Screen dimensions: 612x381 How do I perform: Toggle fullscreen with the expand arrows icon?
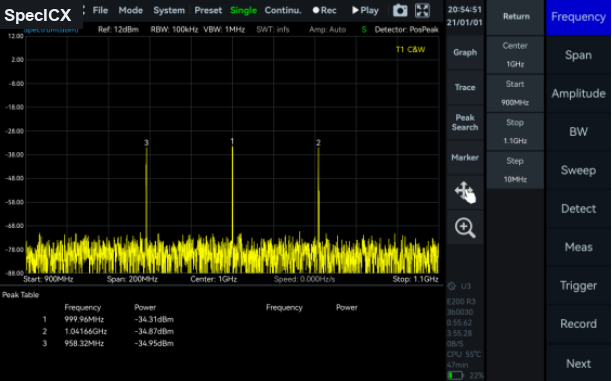pyautogui.click(x=422, y=11)
